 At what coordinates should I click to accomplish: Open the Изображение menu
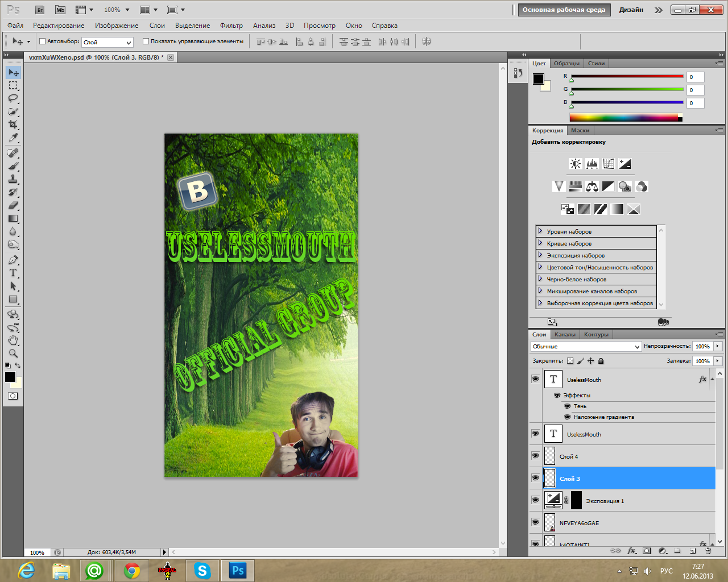[x=117, y=26]
